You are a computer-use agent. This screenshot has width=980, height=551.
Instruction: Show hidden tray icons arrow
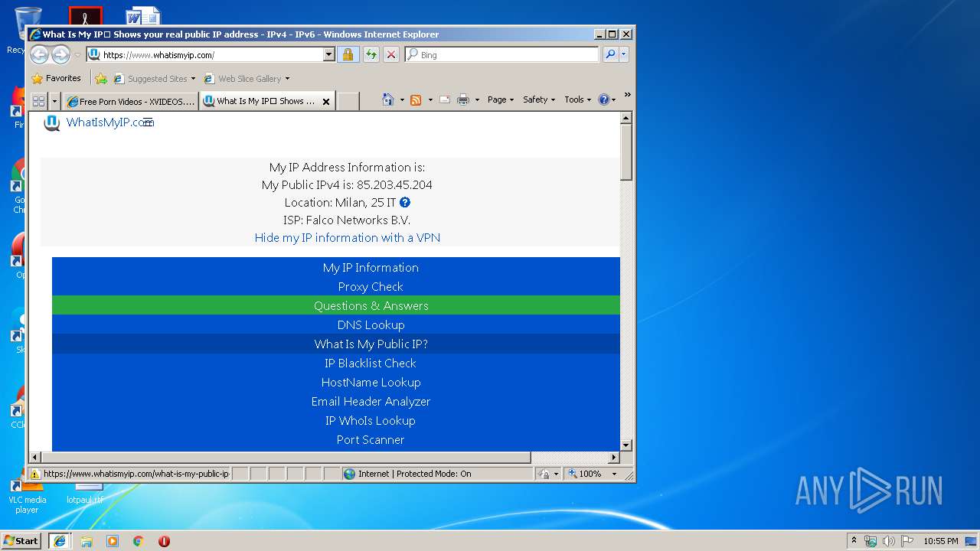pos(854,540)
